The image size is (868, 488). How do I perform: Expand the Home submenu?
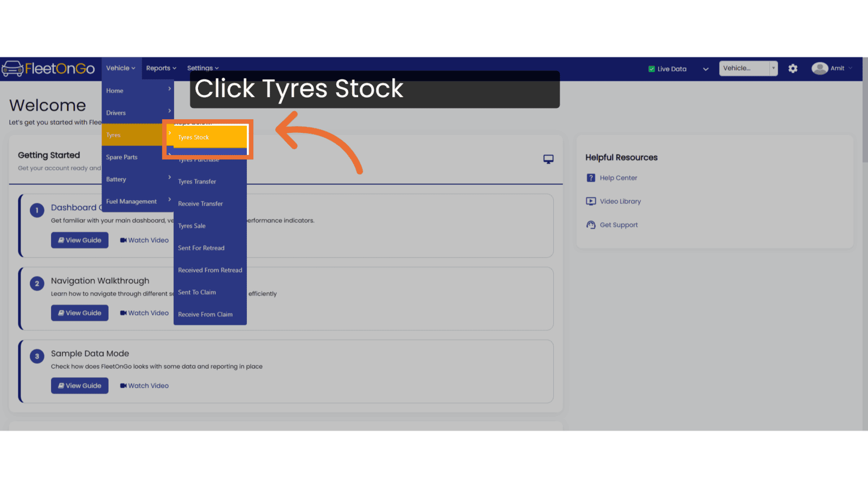(x=138, y=91)
